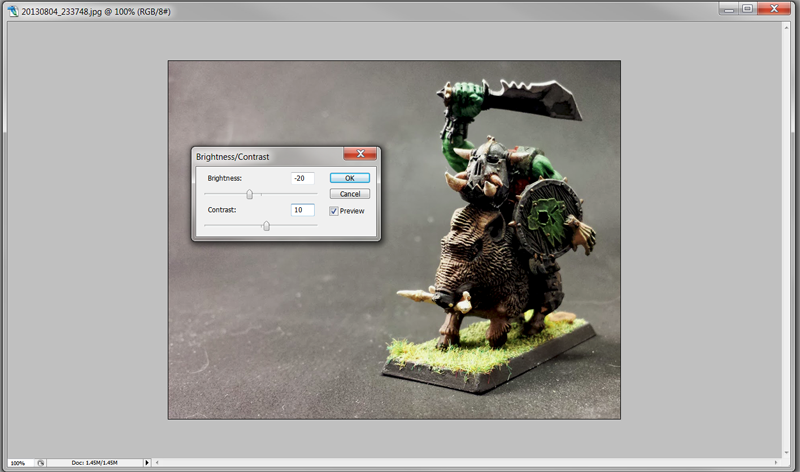Click the status bar preview icon beside zoom
This screenshot has height=472, width=800.
pos(41,463)
